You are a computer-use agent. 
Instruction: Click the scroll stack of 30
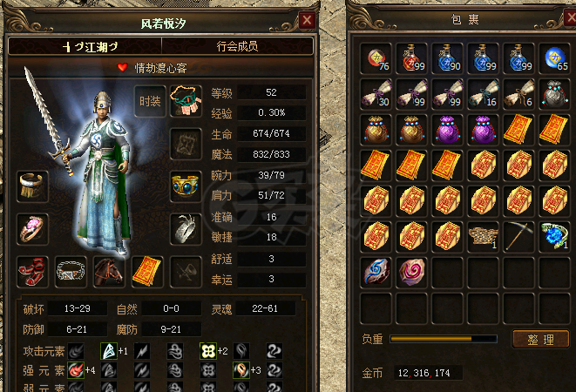376,94
